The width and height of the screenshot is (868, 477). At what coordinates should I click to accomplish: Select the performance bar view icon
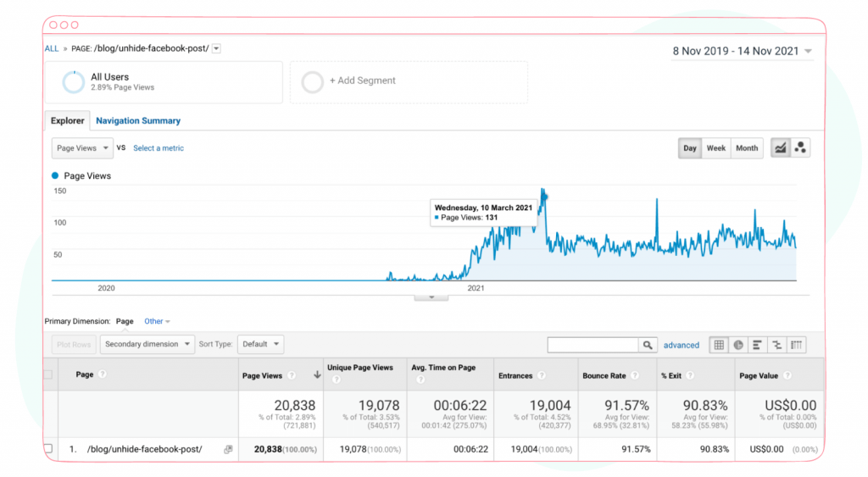click(757, 345)
